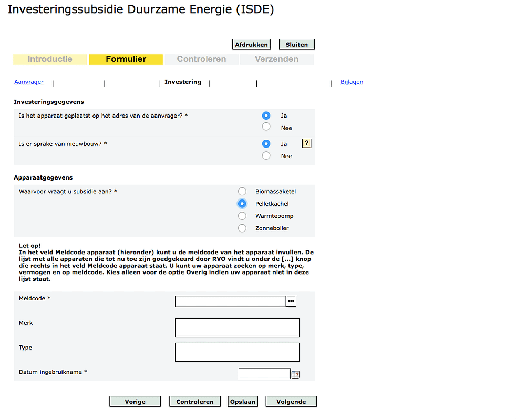The height and width of the screenshot is (420, 516).
Task: Click the Volgende button
Action: [x=291, y=402]
